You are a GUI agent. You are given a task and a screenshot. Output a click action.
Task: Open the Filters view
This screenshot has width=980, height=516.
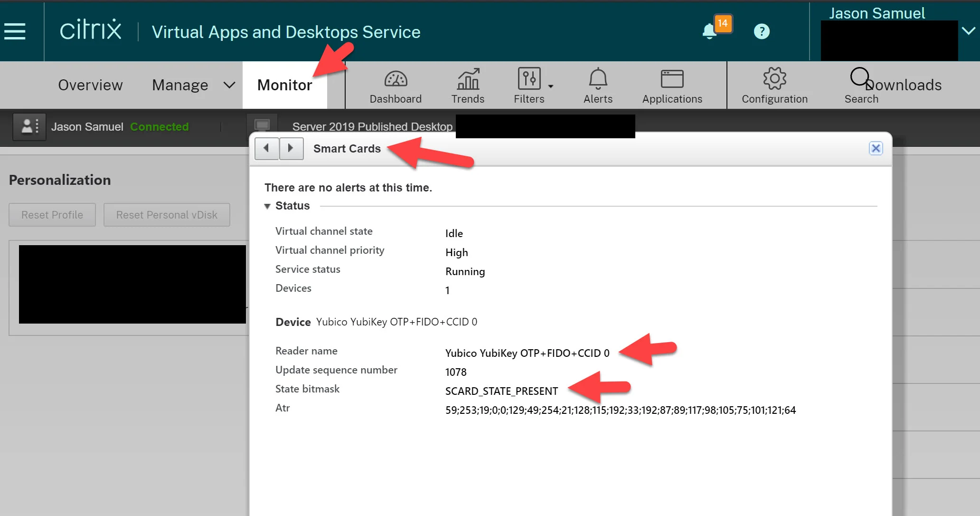[x=529, y=86]
